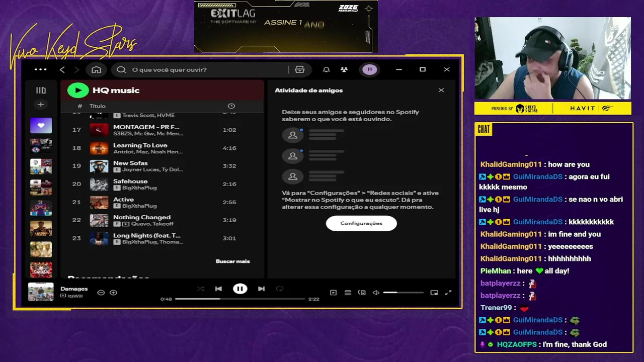Enter full screen with the expand icon
The height and width of the screenshot is (362, 644).
[x=448, y=293]
